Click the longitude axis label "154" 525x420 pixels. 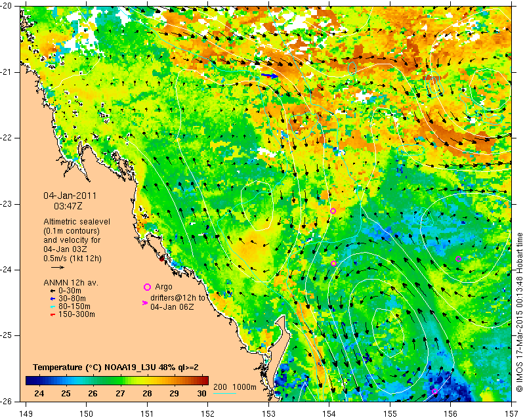point(329,414)
